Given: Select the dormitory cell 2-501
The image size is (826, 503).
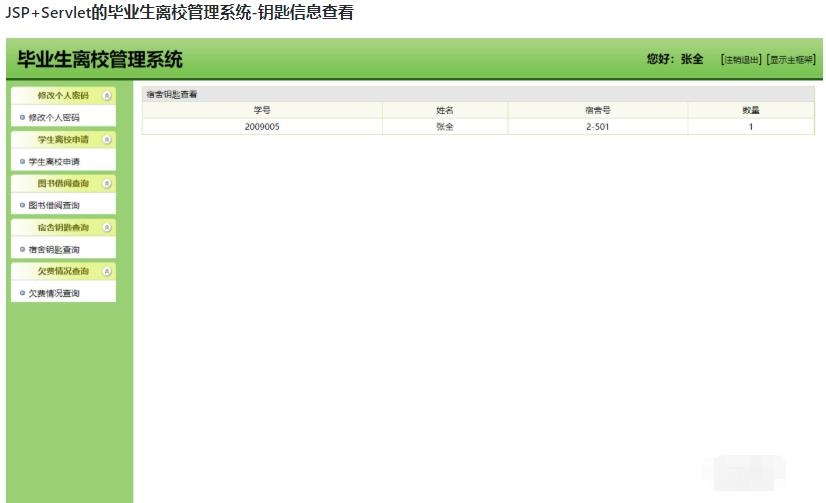Looking at the screenshot, I should (x=597, y=126).
